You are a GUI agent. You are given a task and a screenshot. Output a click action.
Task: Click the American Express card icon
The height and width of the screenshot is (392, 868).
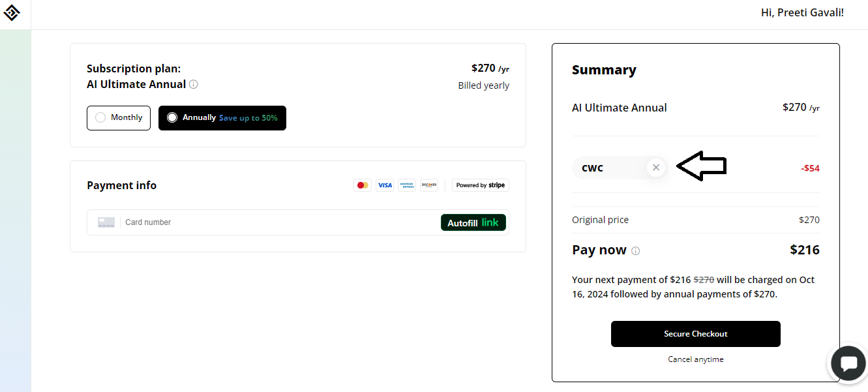(407, 185)
